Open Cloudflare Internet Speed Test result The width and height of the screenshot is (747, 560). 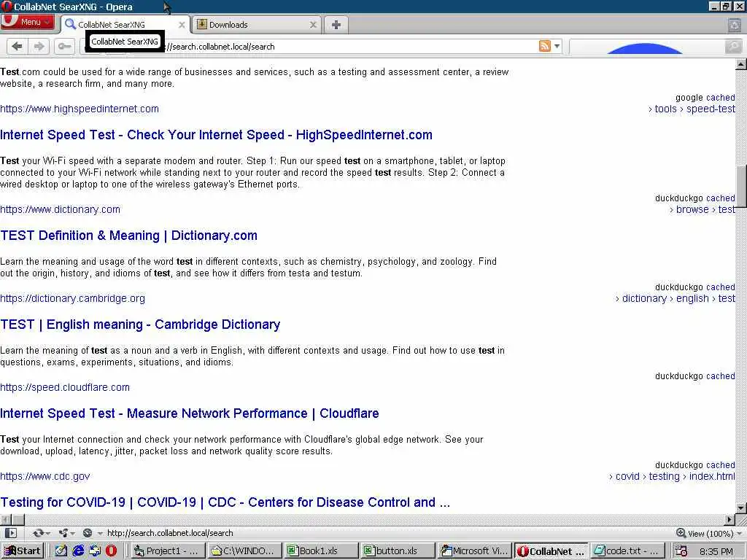(190, 414)
